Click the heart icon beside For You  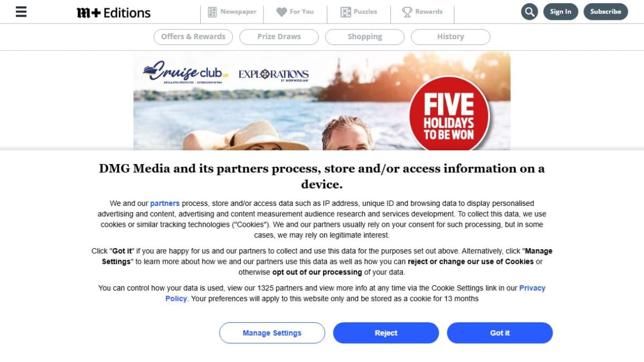[282, 12]
